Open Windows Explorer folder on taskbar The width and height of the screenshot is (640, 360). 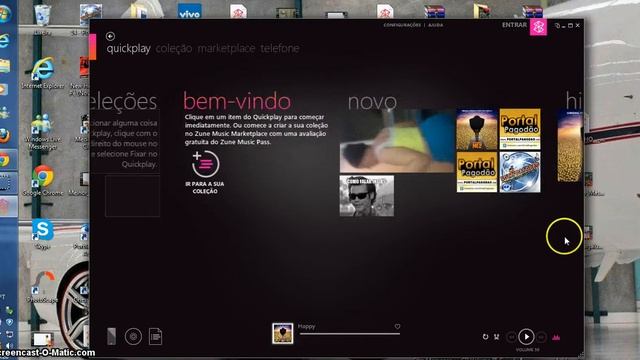coord(4,66)
